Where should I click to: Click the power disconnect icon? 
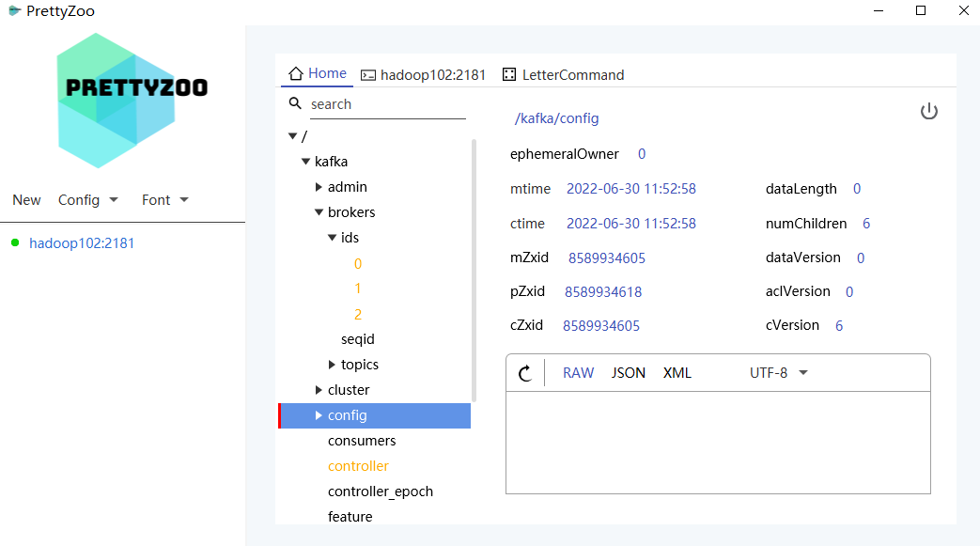point(928,111)
